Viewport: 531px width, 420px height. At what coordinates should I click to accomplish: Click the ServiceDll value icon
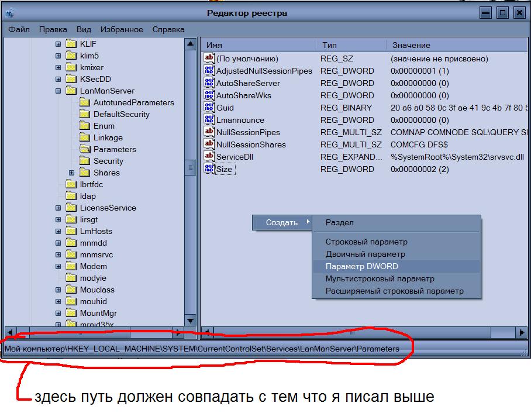click(x=209, y=157)
